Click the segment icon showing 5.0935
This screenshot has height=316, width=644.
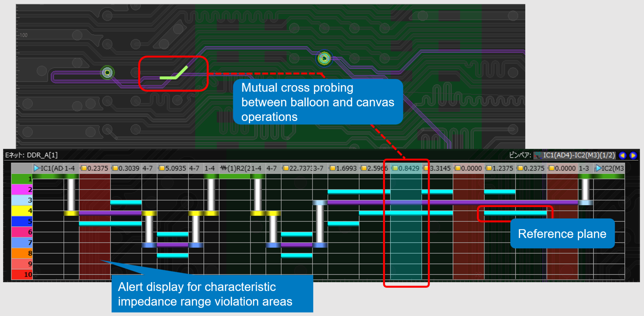[162, 168]
